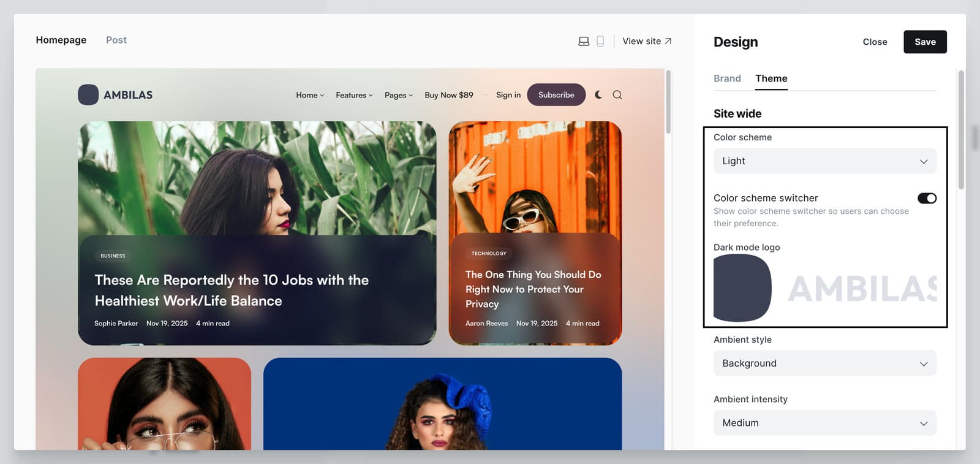Open search with magnifier icon

click(617, 95)
